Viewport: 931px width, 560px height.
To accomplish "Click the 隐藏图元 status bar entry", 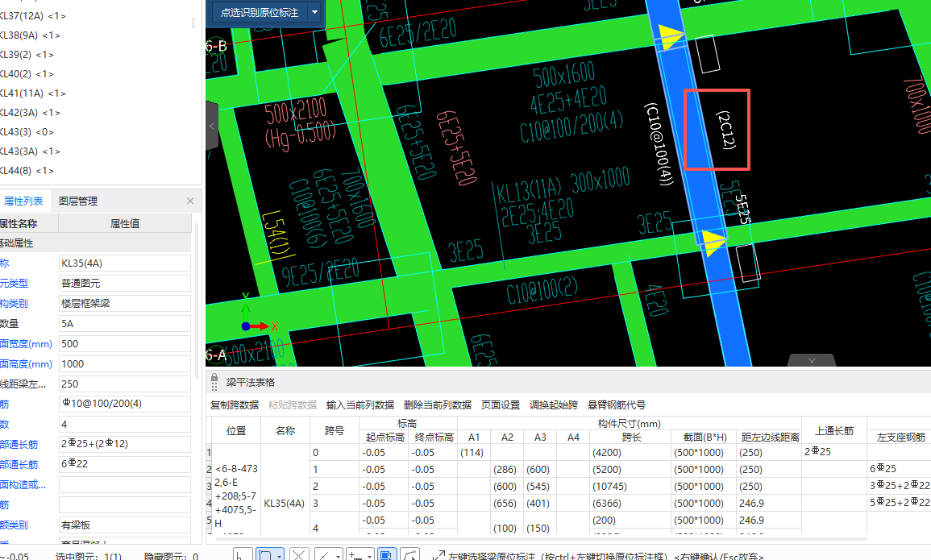I will click(x=172, y=556).
